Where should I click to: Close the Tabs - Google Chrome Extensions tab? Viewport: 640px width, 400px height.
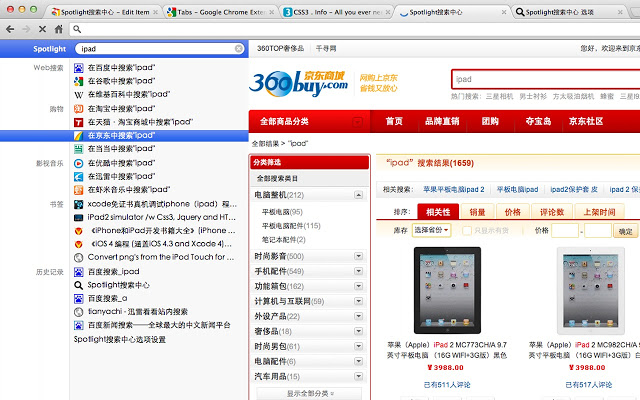(x=271, y=12)
